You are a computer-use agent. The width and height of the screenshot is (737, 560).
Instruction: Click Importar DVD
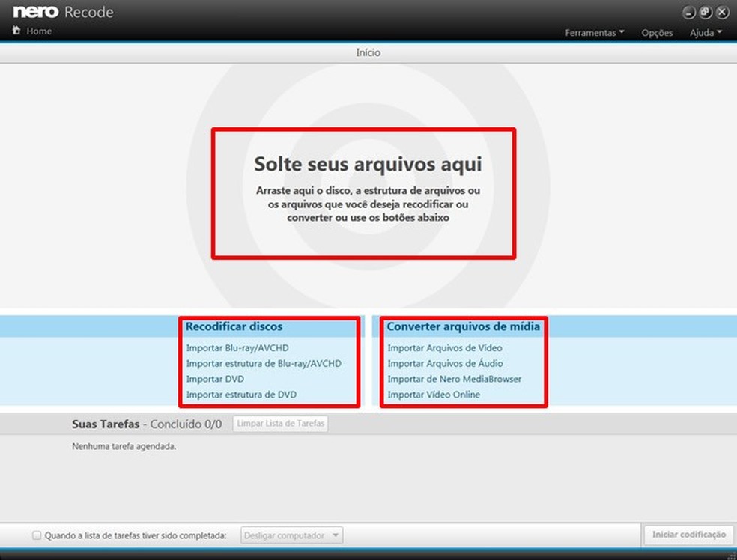(x=215, y=379)
